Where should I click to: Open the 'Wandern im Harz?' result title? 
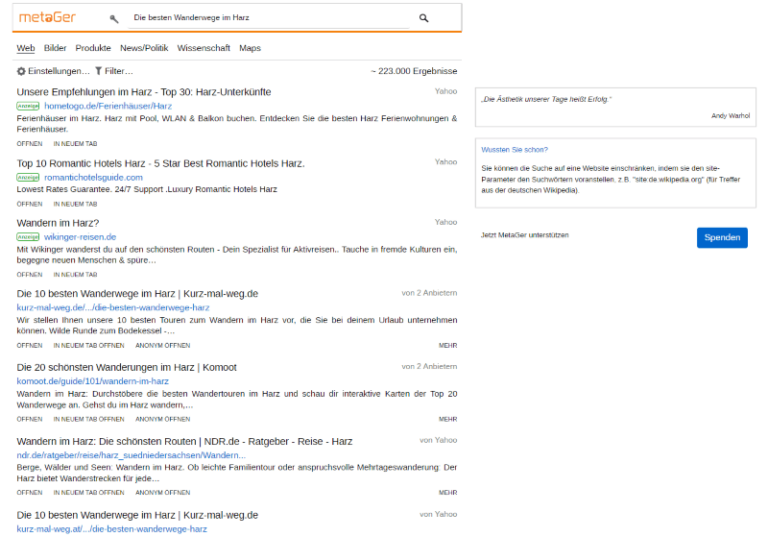[58, 223]
